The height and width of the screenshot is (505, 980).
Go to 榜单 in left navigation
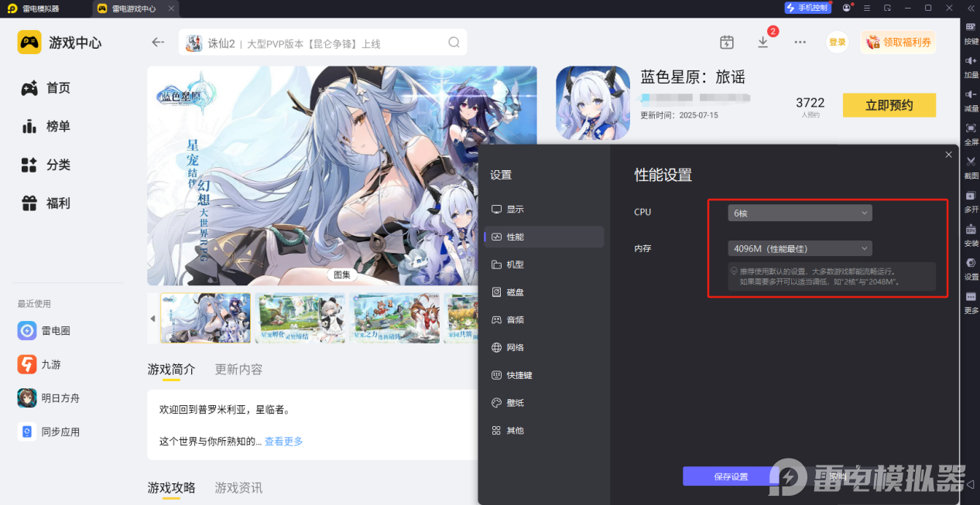(x=46, y=126)
